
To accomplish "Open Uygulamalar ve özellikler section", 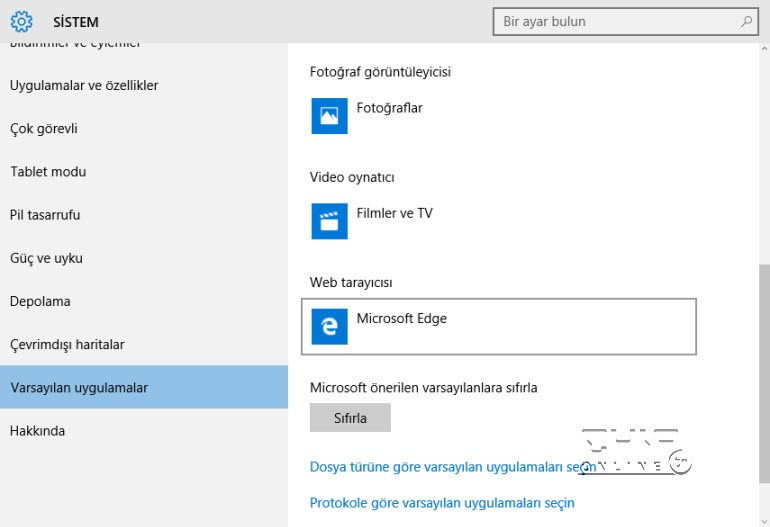I will (x=144, y=85).
